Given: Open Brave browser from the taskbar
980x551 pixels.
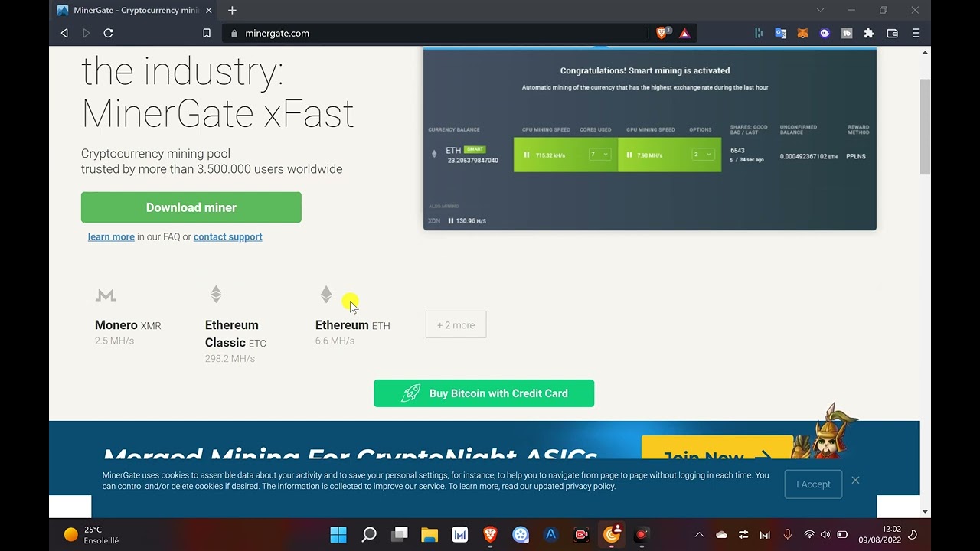Looking at the screenshot, I should coord(490,534).
